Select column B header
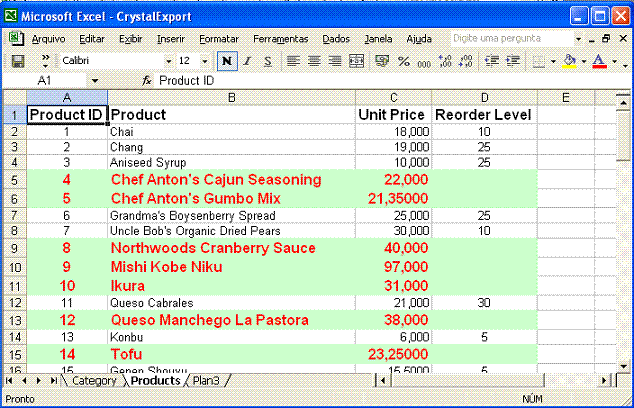Screen dimensions: 634x408 tap(231, 97)
